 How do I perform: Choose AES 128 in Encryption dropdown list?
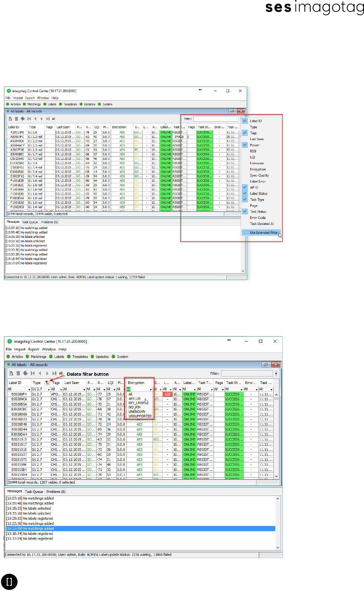(134, 398)
